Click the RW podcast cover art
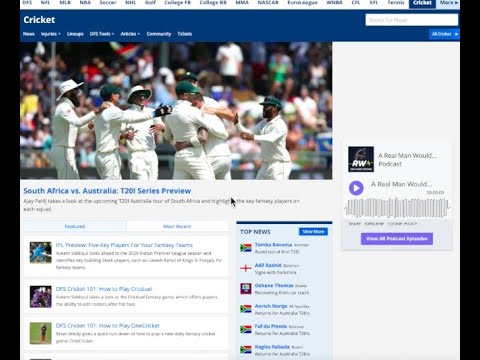Image resolution: width=480 pixels, height=360 pixels. pyautogui.click(x=361, y=159)
